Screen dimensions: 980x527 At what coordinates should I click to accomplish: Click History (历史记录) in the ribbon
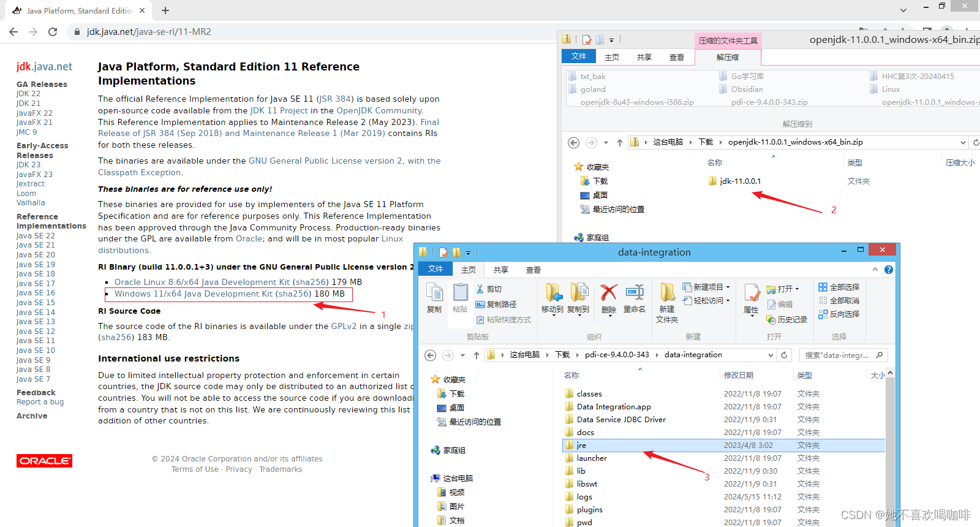point(787,320)
